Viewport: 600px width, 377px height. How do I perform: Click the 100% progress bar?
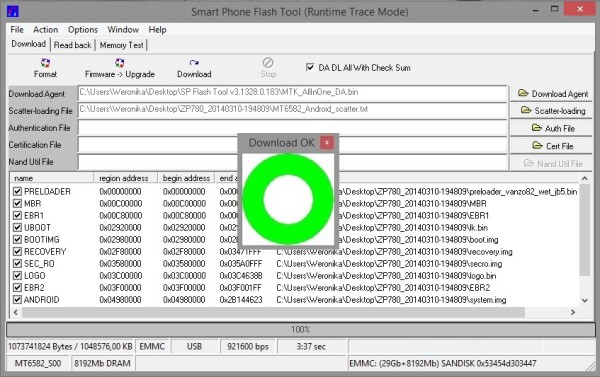pyautogui.click(x=300, y=330)
